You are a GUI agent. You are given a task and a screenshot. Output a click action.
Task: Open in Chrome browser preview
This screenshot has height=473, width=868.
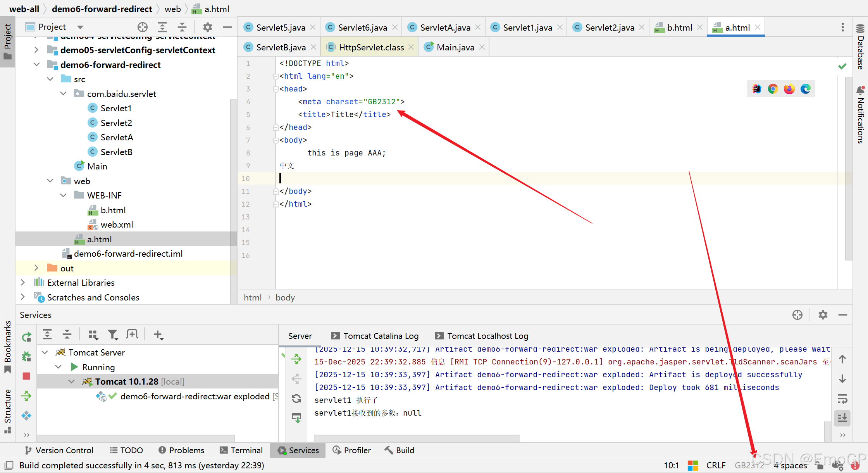(x=773, y=89)
